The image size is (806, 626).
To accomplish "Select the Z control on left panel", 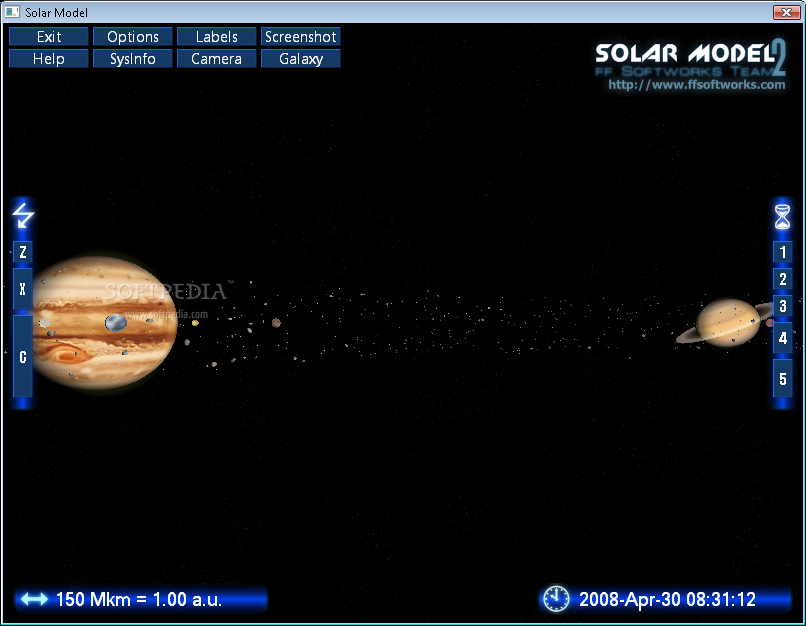I will click(23, 252).
